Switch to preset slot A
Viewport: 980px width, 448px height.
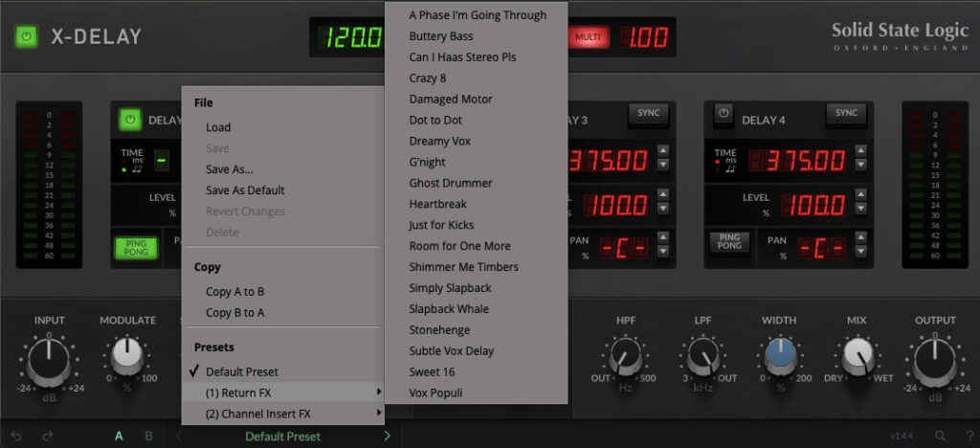[x=119, y=437]
